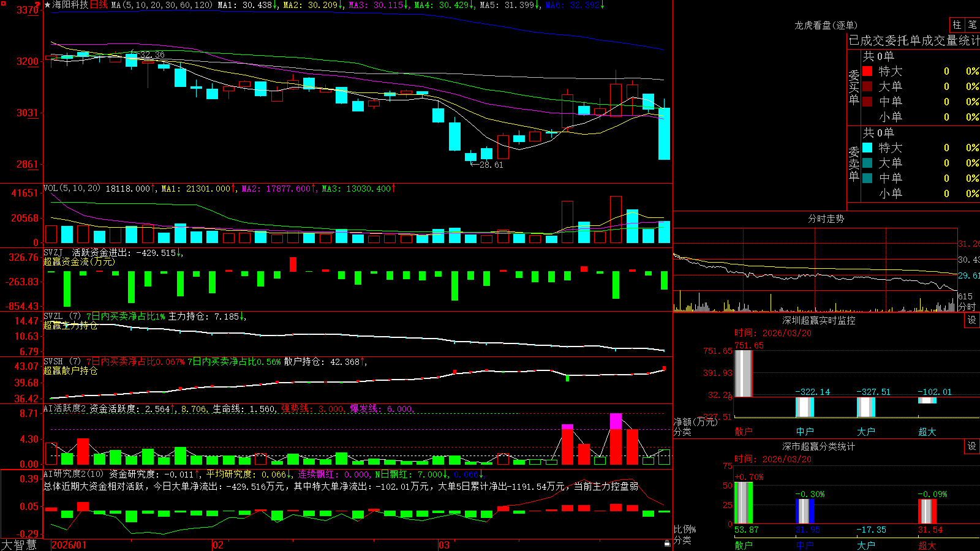
Task: Click the 大智慧 logo label
Action: [x=19, y=544]
